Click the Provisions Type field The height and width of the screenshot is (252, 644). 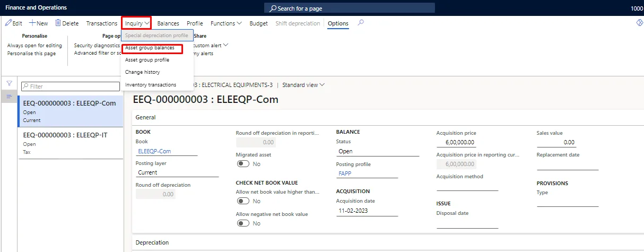[568, 202]
